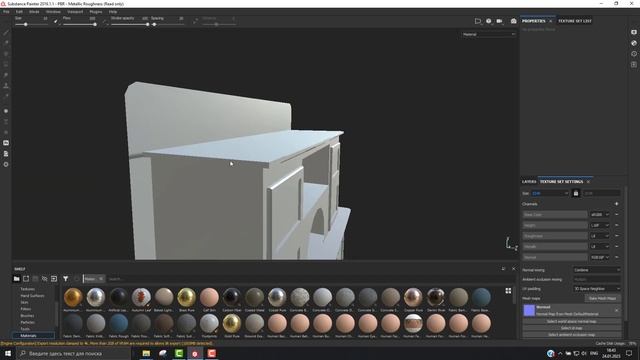Open the Window menu
640x360 pixels.
(x=53, y=12)
